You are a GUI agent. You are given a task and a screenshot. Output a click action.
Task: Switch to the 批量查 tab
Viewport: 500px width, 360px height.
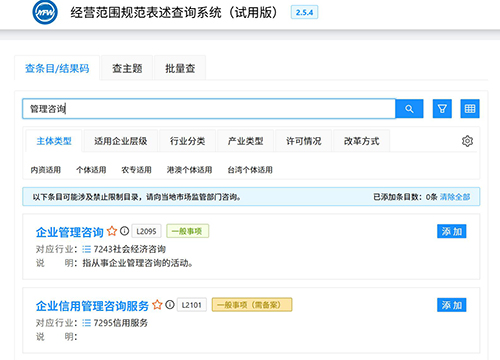tap(180, 68)
